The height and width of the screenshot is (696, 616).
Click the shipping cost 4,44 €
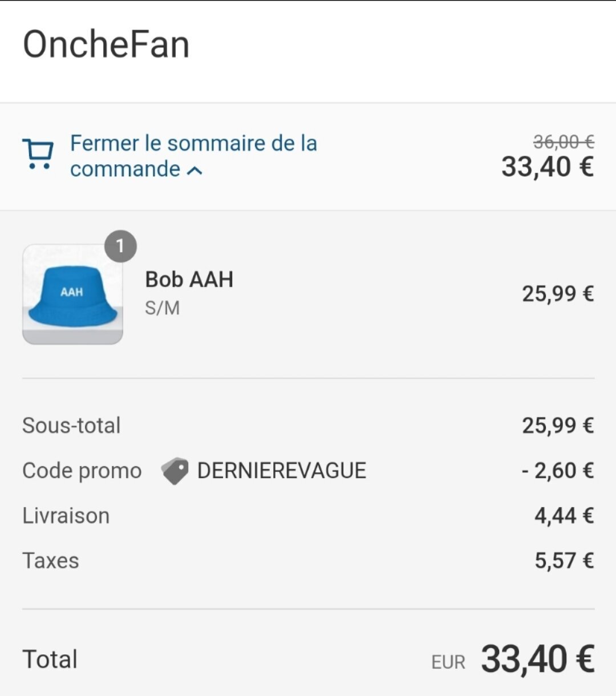[x=564, y=516]
